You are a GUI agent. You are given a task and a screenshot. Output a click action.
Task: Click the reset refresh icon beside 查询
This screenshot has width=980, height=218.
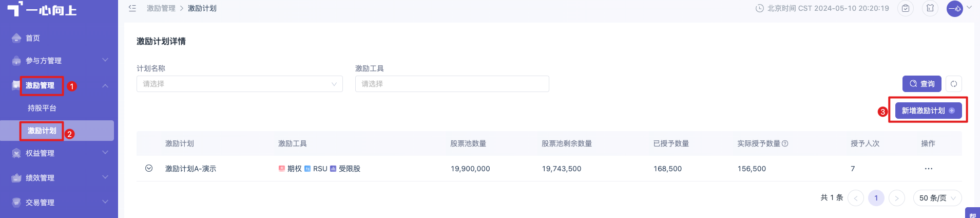[954, 84]
